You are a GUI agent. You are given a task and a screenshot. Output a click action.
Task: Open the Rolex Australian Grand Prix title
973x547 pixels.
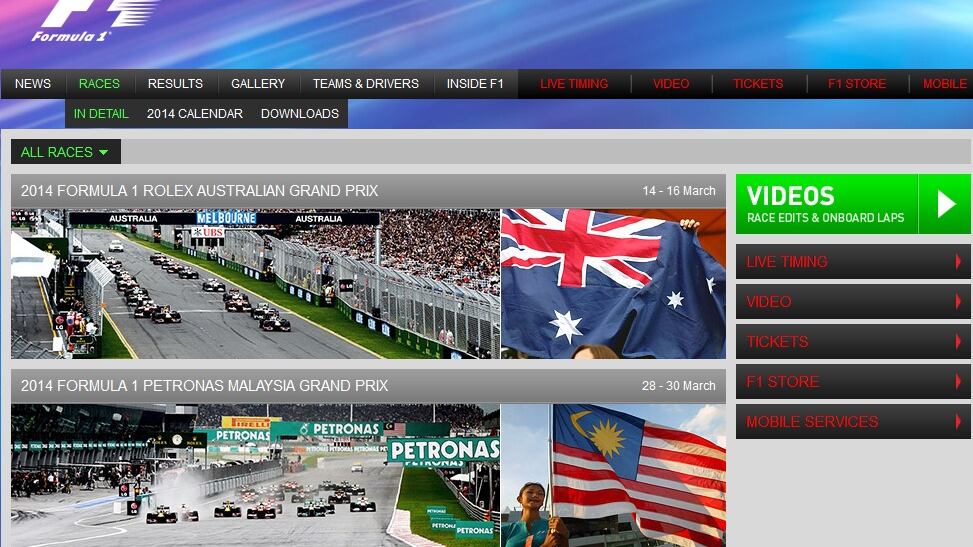tap(199, 191)
